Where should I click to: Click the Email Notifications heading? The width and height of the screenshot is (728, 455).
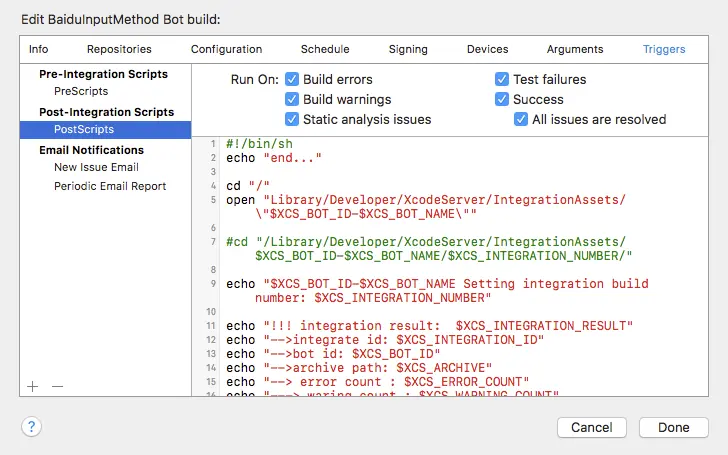(x=91, y=150)
